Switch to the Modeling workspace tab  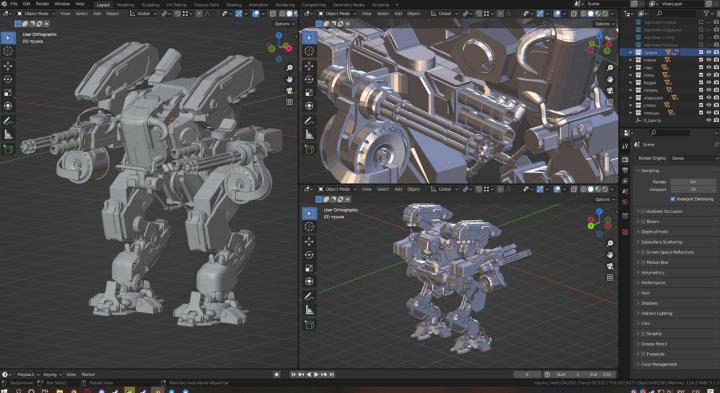125,5
